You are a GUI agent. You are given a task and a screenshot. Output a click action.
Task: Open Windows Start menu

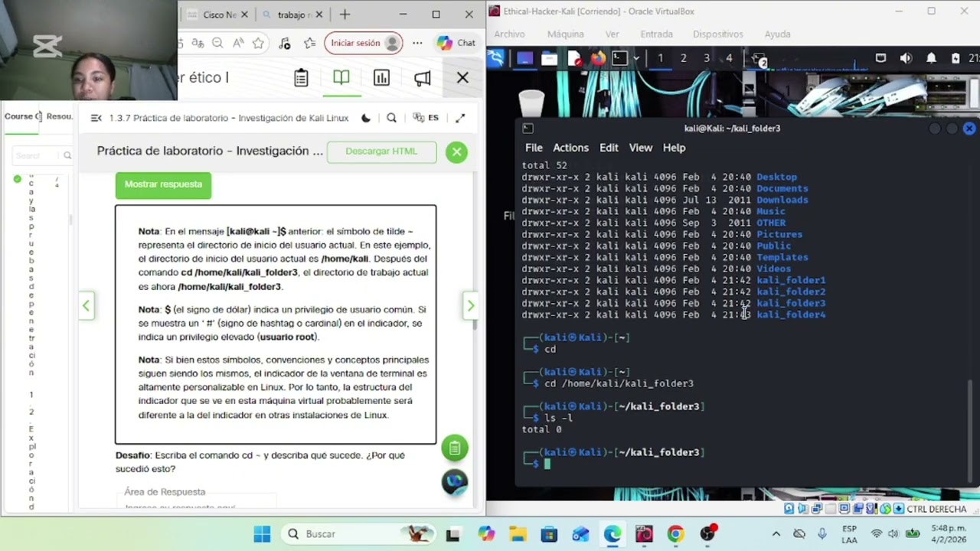(262, 534)
